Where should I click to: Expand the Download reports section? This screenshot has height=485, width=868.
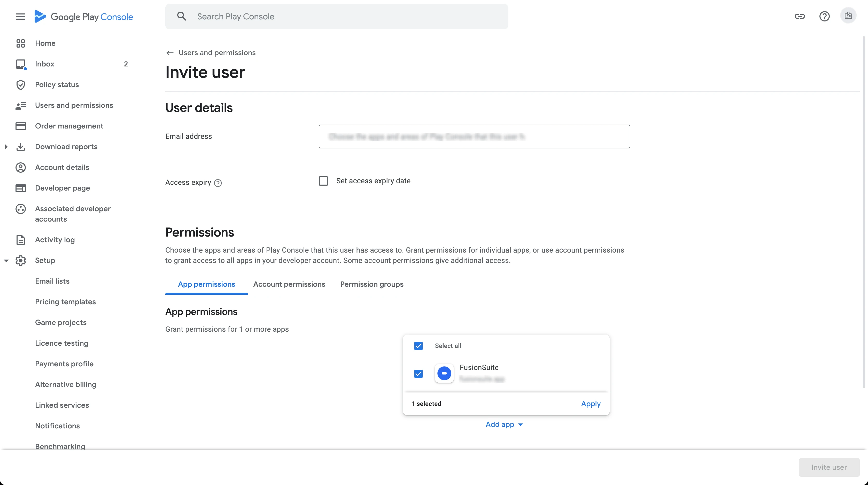pos(6,147)
